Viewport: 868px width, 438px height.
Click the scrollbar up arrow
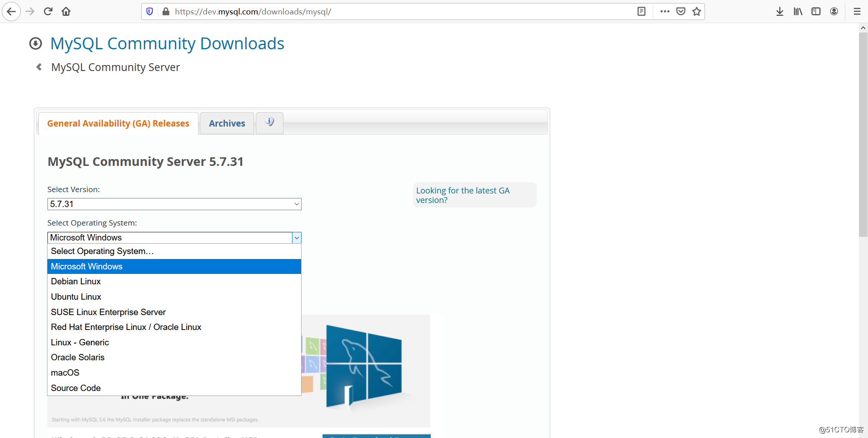coord(863,28)
